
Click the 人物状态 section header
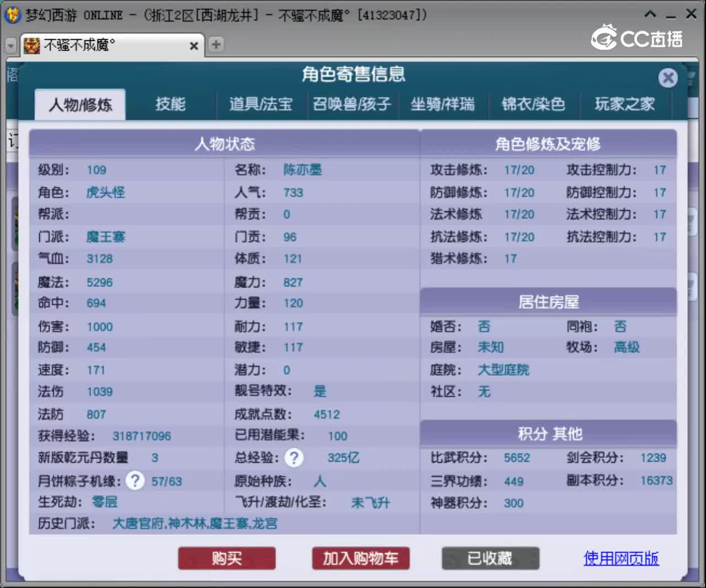coord(224,145)
